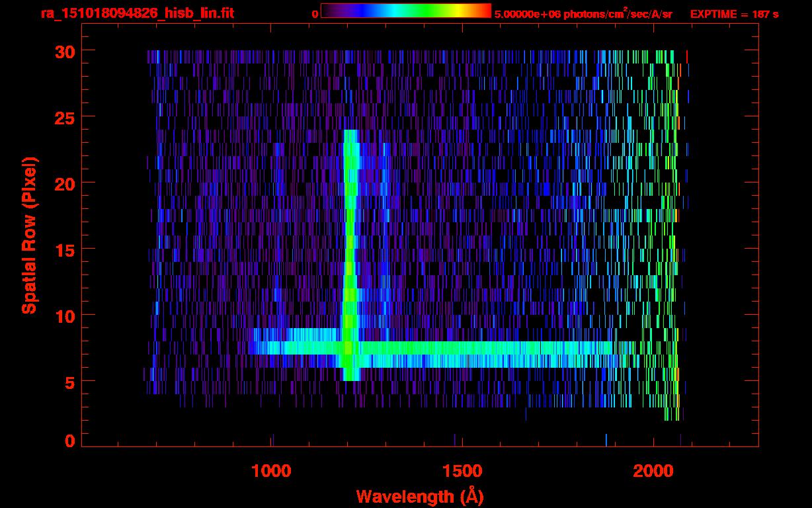This screenshot has height=508, width=812.
Task: Click the bright vertical emission line near 1216 Å
Action: tap(350, 255)
